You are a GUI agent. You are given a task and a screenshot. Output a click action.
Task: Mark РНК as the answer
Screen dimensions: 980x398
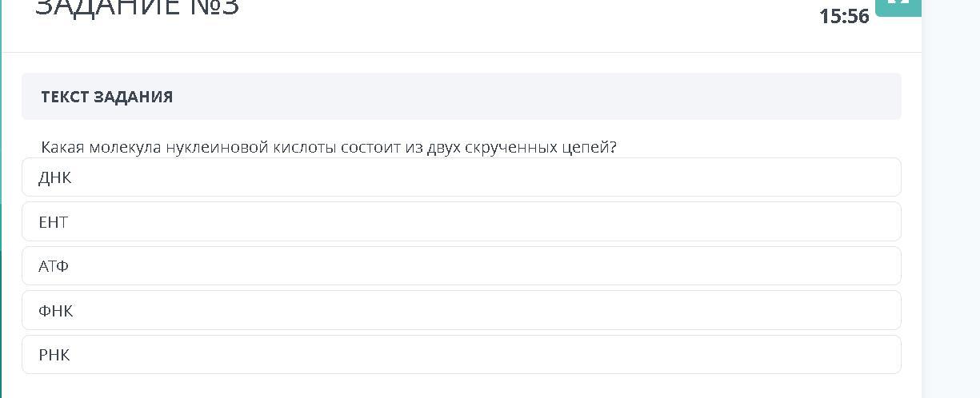pos(461,355)
